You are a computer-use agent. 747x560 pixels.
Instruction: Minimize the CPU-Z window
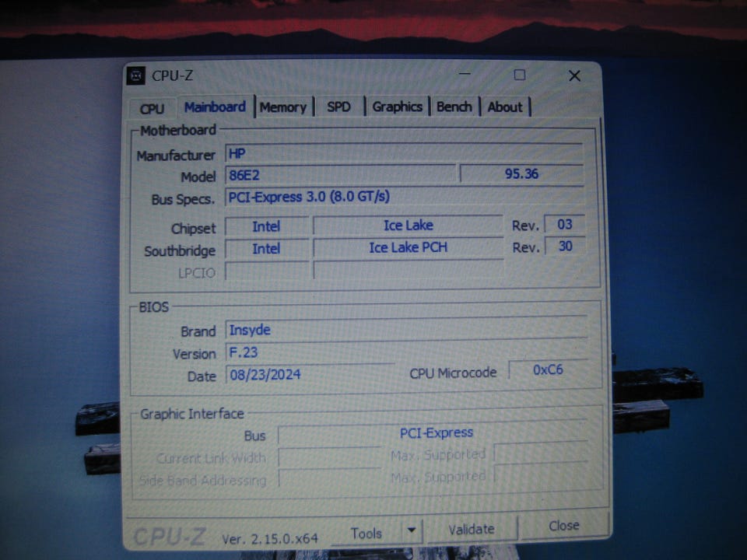click(465, 75)
